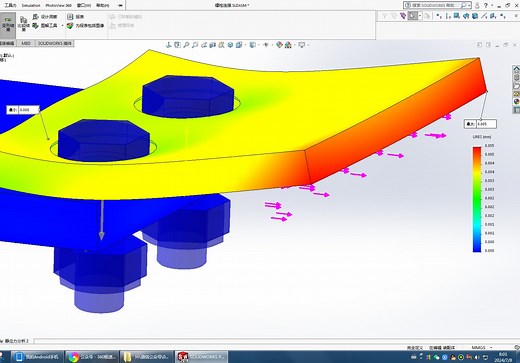Click the compare results ribbon icon
Image resolution: width=520 pixels, height=363 pixels.
[24, 24]
